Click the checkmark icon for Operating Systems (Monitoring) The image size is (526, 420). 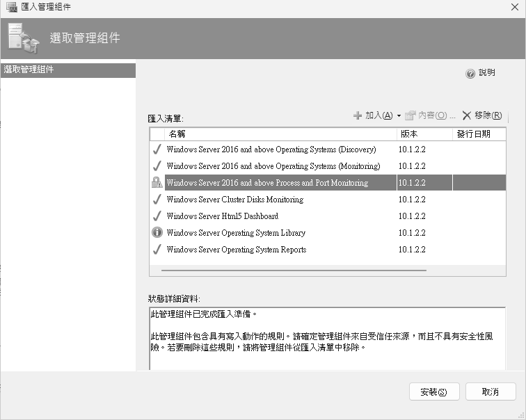157,166
